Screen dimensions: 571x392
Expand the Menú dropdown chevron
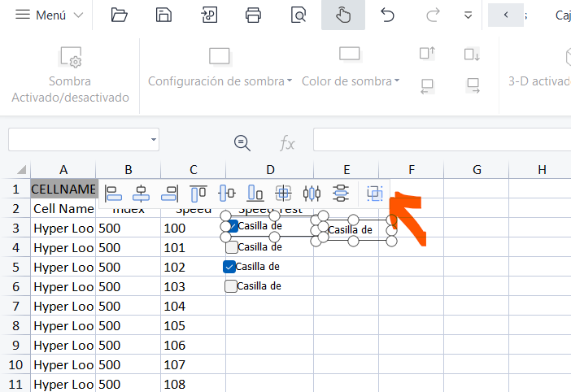78,15
